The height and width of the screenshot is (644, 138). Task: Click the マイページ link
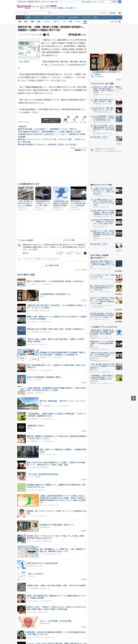pos(103,13)
